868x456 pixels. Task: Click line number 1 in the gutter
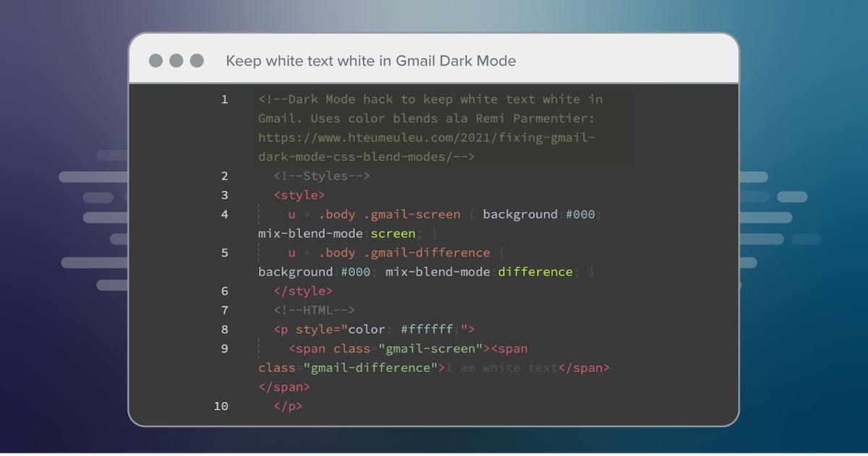[224, 99]
